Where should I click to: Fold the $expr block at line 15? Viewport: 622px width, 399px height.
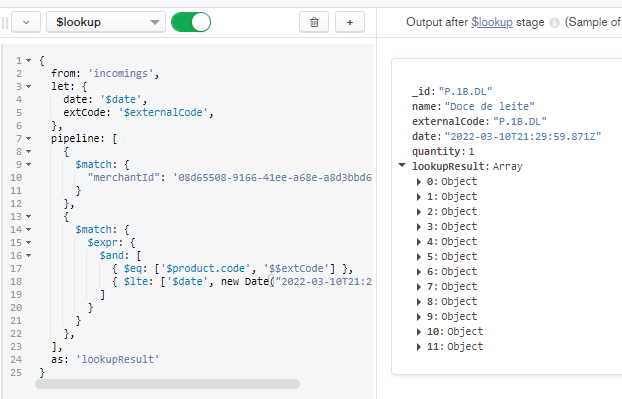click(29, 242)
